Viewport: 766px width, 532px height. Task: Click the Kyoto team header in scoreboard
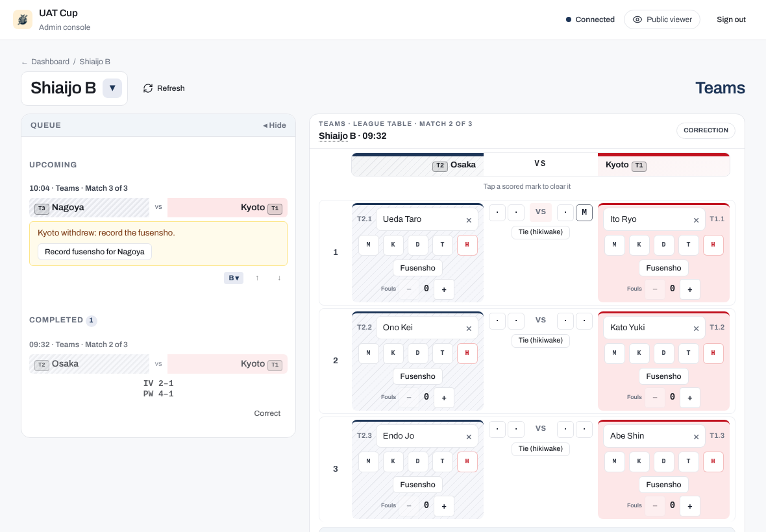[663, 165]
